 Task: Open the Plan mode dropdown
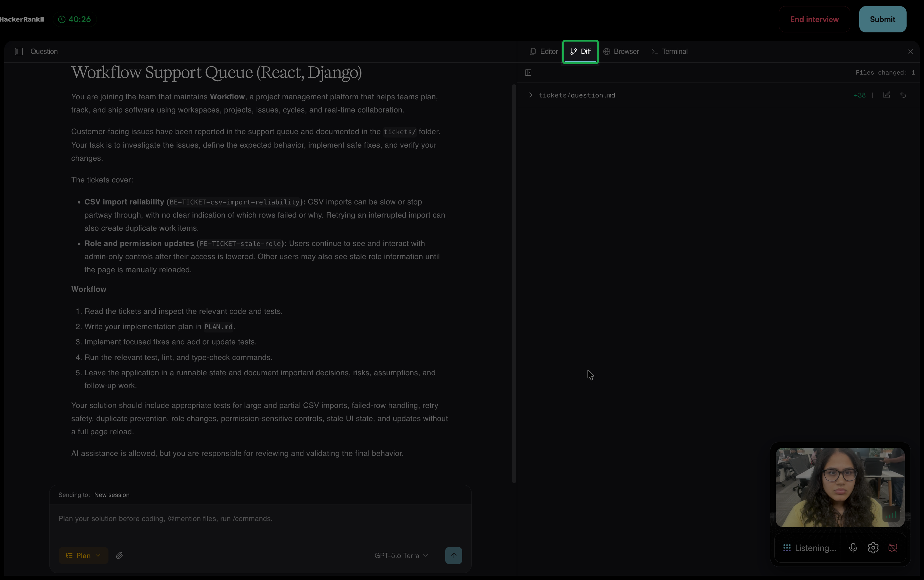(83, 556)
